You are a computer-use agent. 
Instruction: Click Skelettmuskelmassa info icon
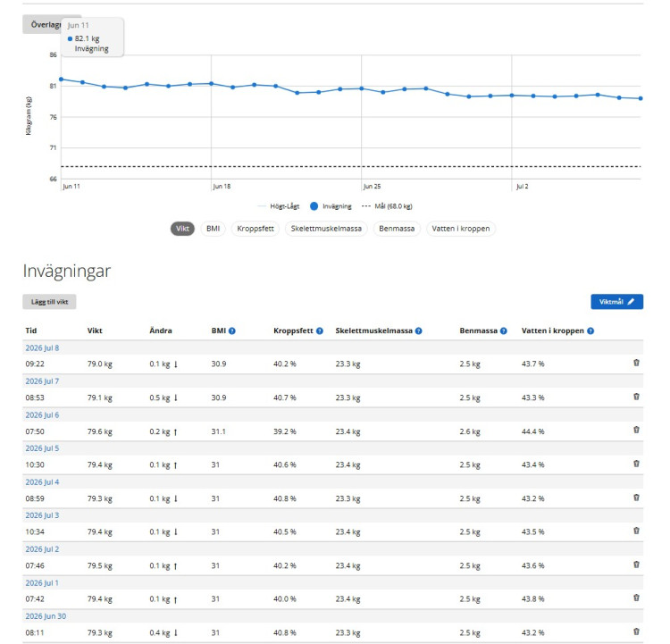point(419,330)
